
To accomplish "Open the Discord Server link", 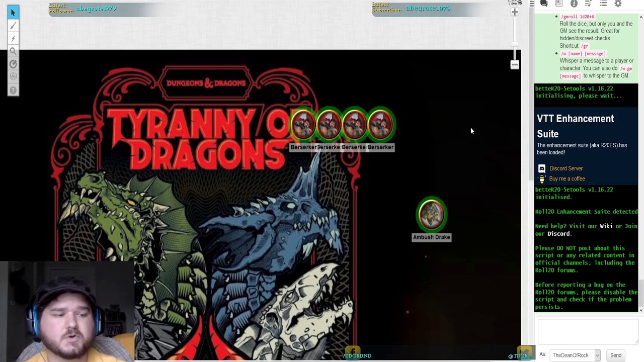I will click(566, 168).
